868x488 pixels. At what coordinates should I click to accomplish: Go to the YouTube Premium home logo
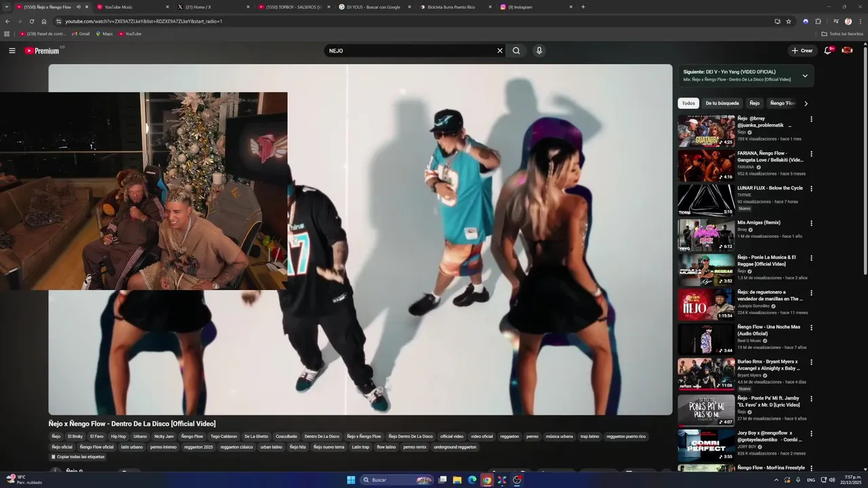(x=42, y=51)
